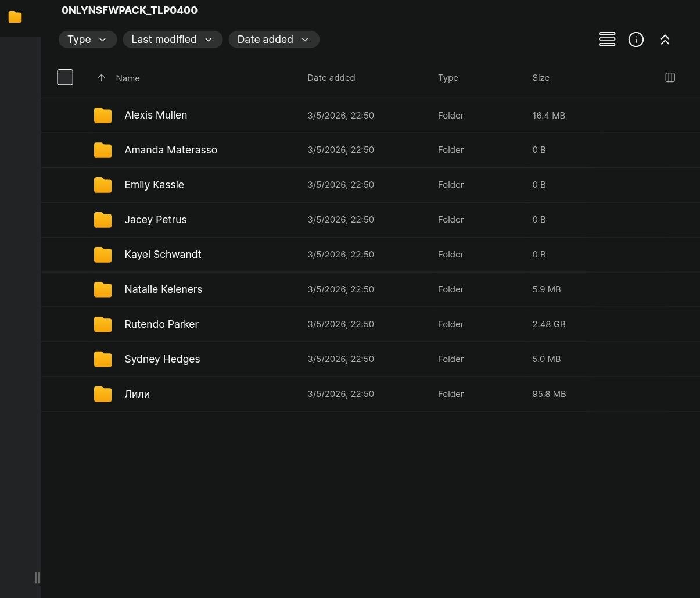Sort by the Name column header
700x598 pixels.
pos(128,78)
